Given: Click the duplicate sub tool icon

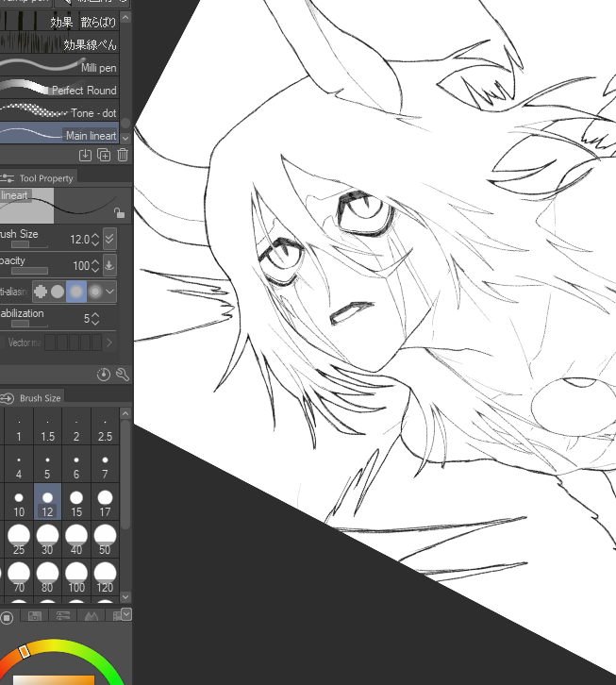Looking at the screenshot, I should tap(104, 155).
